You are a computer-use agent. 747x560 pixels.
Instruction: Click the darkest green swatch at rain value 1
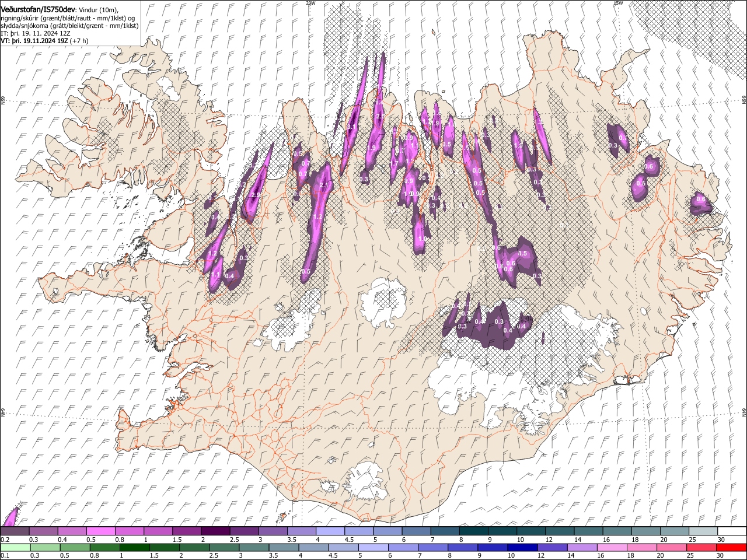(x=134, y=547)
